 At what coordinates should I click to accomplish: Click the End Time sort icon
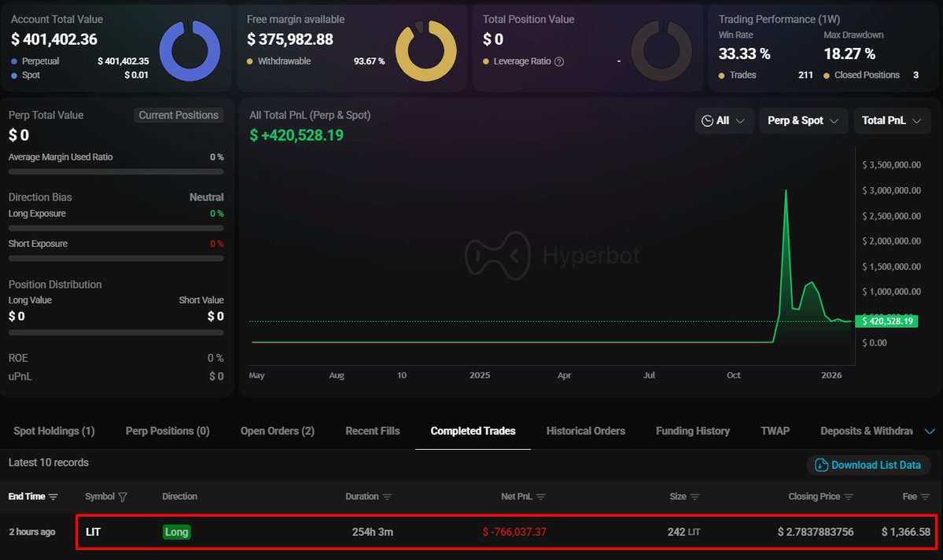tap(53, 497)
